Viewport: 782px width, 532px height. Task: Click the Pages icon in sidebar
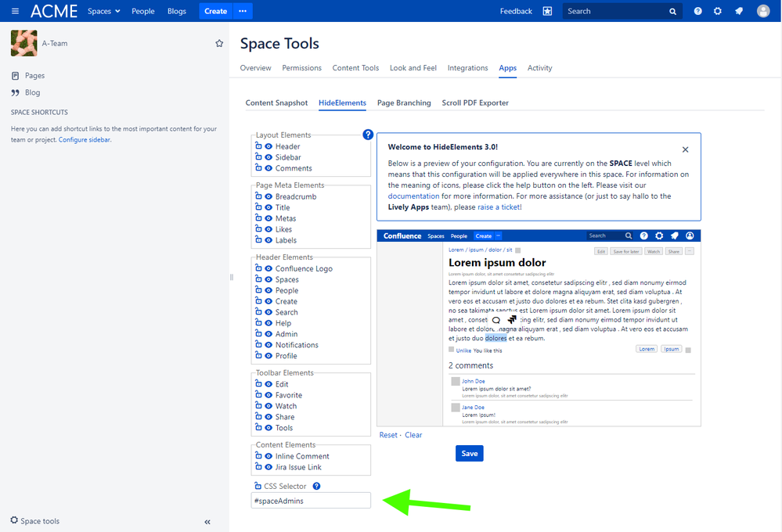coord(15,76)
